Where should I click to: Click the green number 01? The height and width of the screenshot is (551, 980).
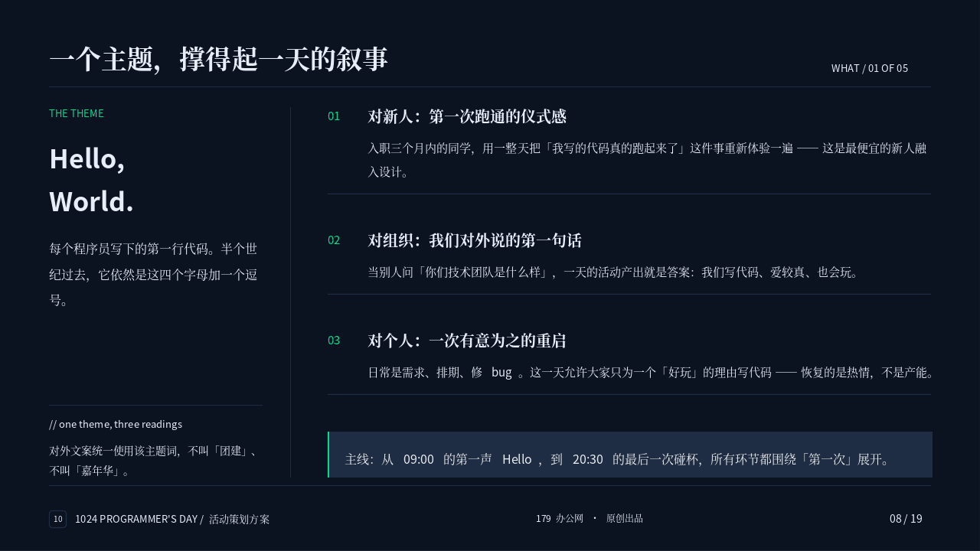(334, 116)
